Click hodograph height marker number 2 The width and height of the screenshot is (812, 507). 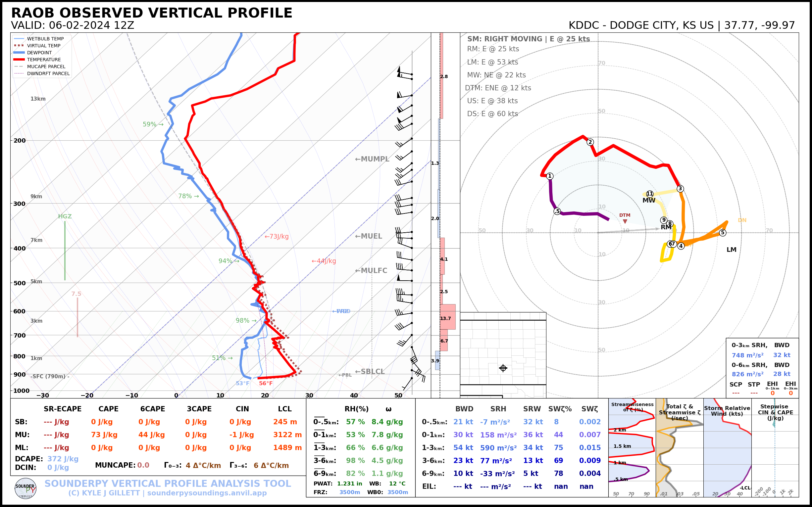click(590, 142)
